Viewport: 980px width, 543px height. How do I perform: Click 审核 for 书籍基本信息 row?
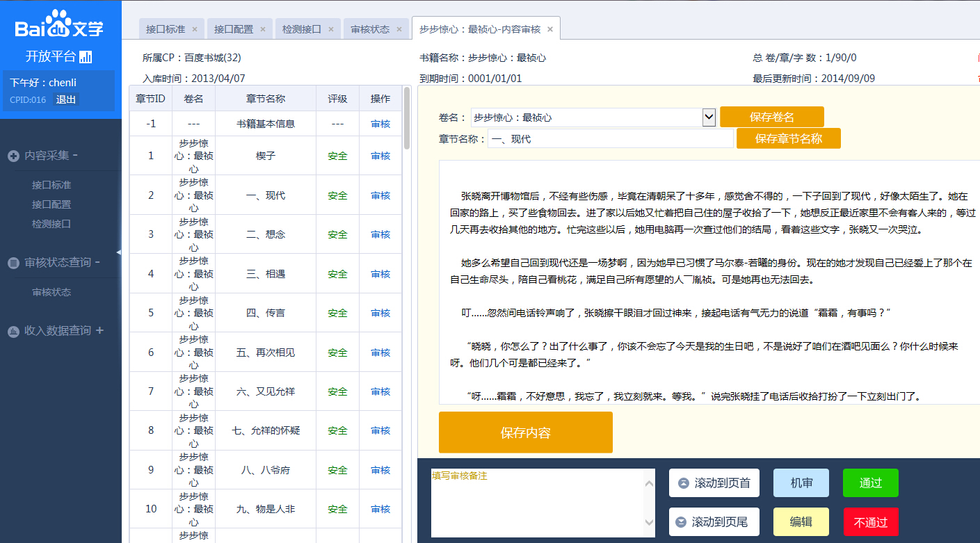(380, 124)
